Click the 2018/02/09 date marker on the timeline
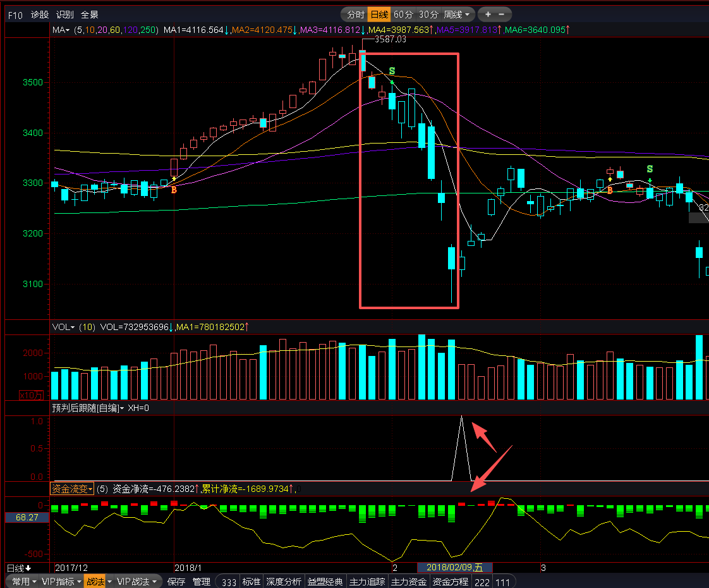 coord(454,567)
